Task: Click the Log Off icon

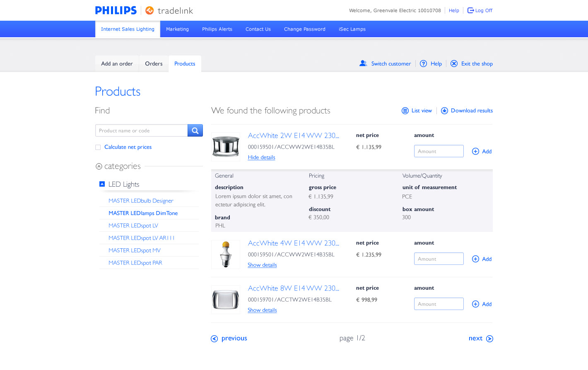Action: pos(470,10)
